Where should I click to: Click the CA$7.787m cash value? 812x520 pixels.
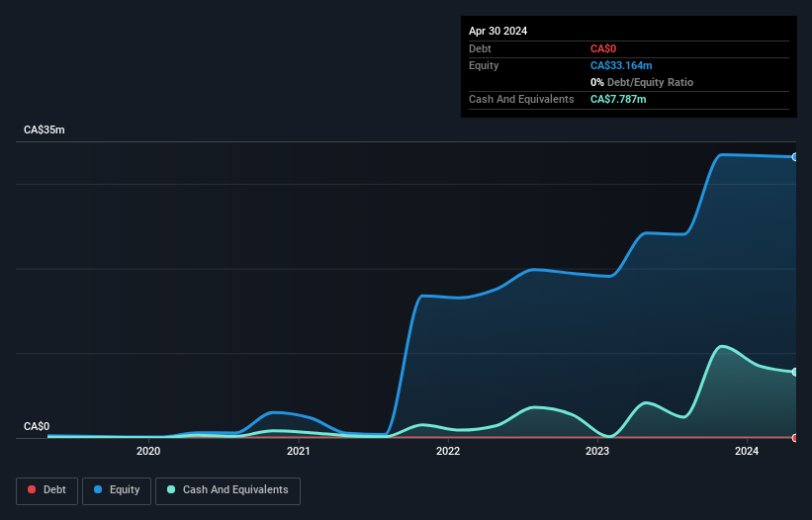tap(618, 99)
